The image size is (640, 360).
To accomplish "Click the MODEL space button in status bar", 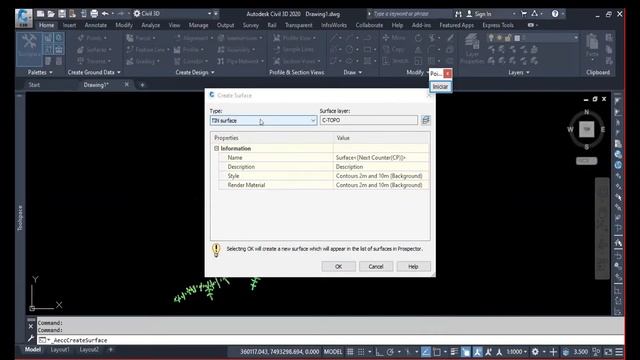I will pyautogui.click(x=333, y=352).
